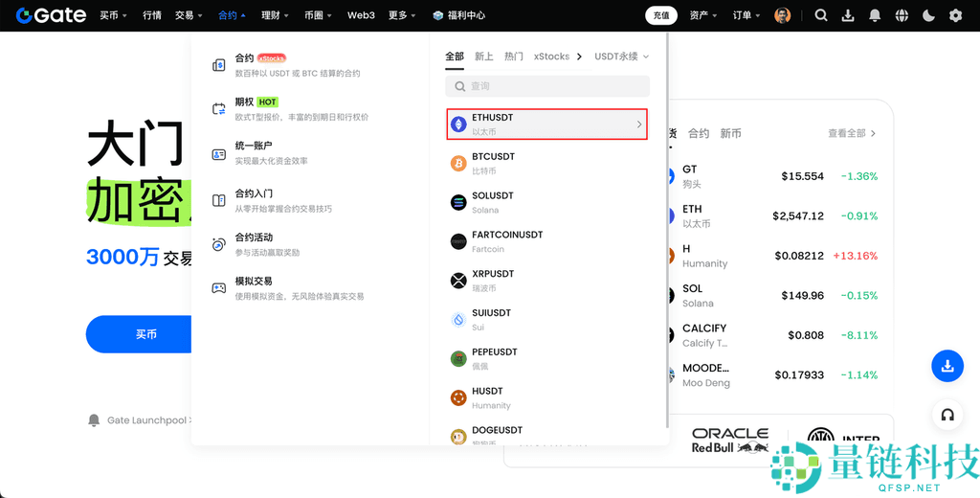Click the XRP coin icon

tap(458, 281)
